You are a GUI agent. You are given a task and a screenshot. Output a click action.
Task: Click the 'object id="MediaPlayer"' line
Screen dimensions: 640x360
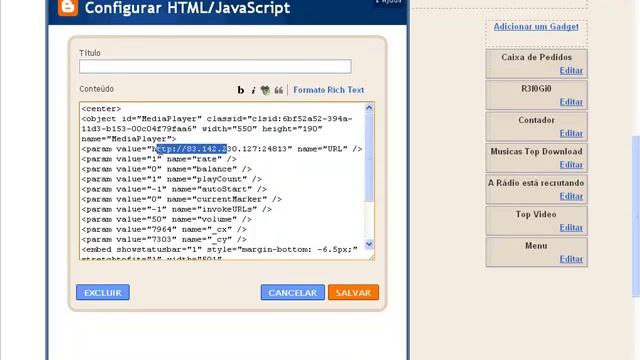coord(217,119)
